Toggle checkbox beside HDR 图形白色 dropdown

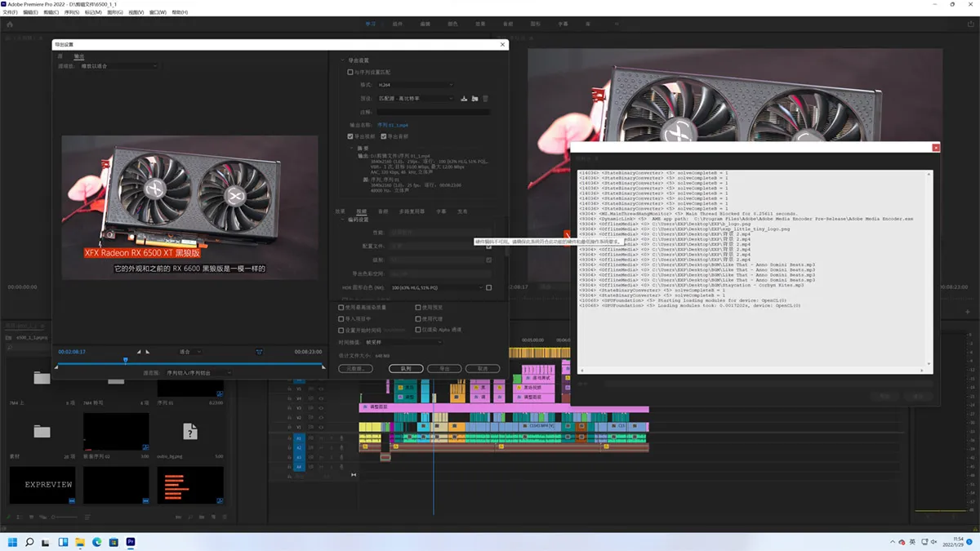coord(488,287)
